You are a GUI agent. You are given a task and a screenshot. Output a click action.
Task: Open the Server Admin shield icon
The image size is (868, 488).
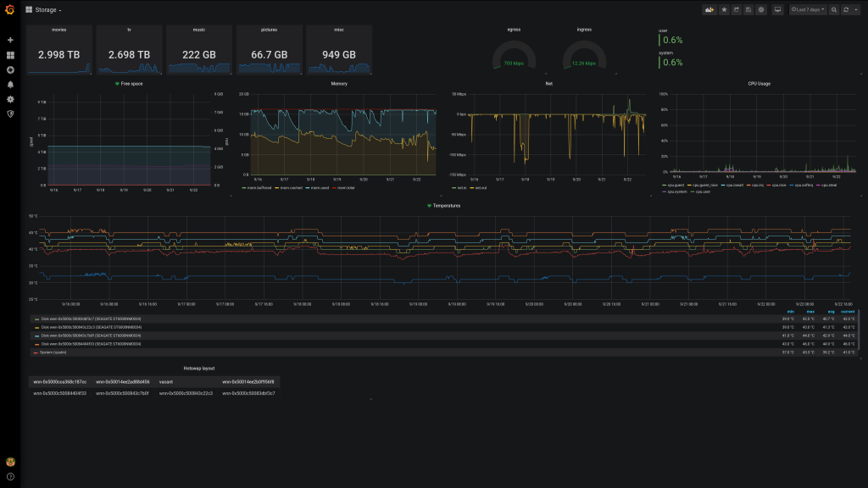[10, 114]
